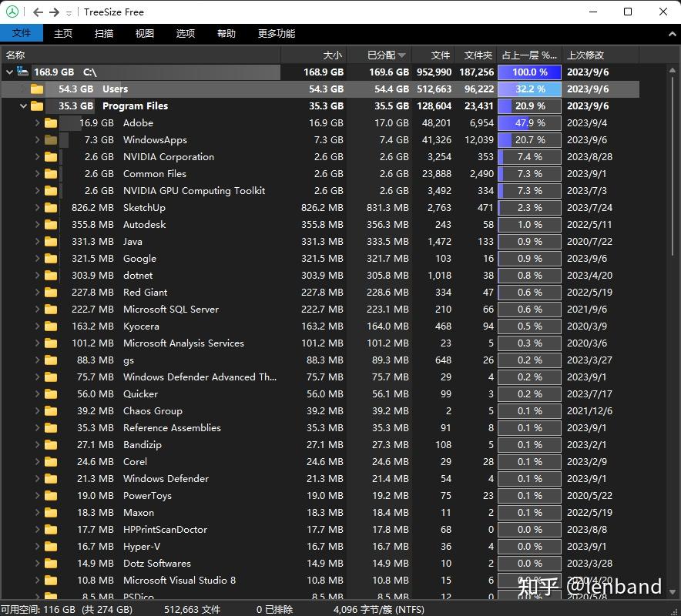
Task: Expand the Autodesk folder
Action: point(37,224)
